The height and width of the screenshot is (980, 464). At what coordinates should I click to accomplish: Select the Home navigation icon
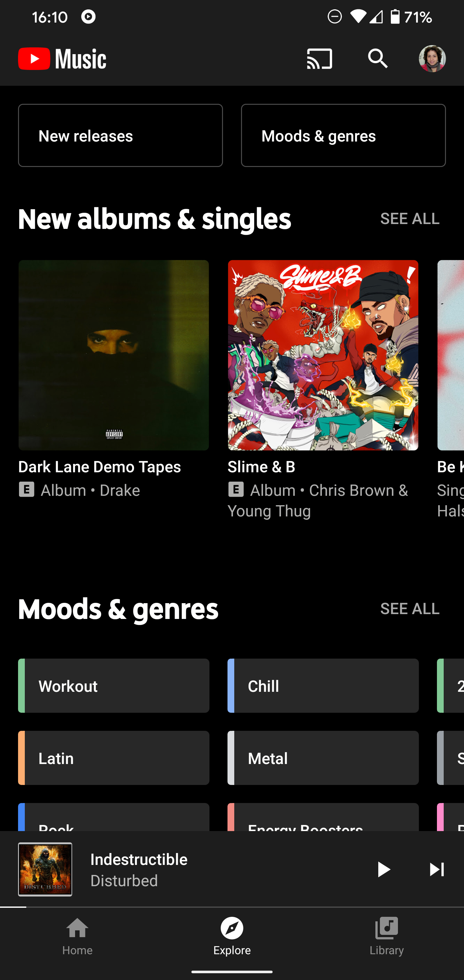point(77,929)
